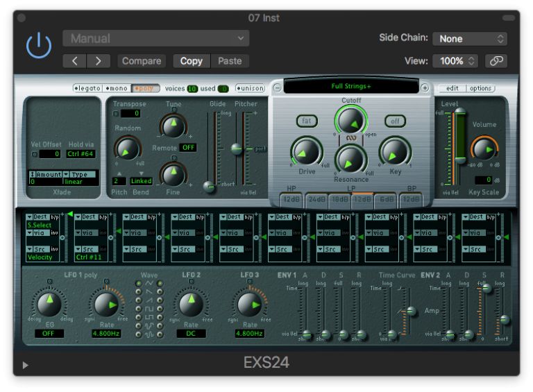Select the LP 12dB filter mode
The image size is (533, 392).
(362, 199)
